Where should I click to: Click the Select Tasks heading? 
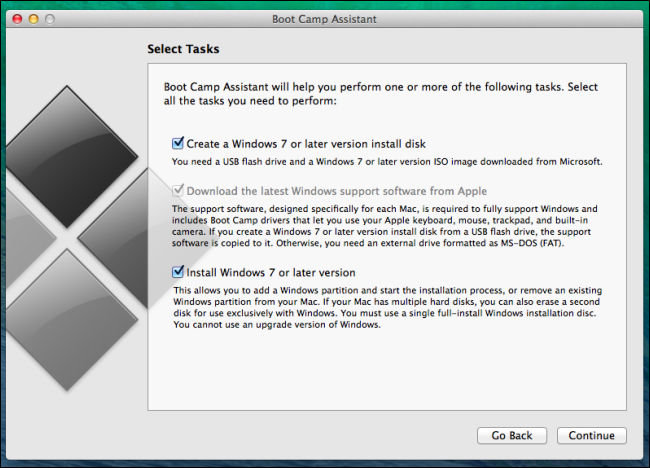(x=183, y=49)
